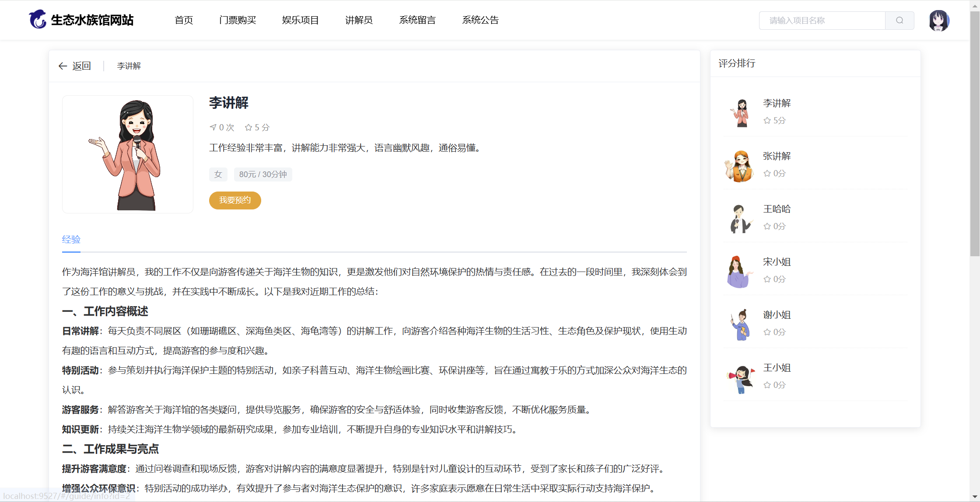Viewport: 980px width, 502px height.
Task: Click 谢小姐's avatar in the ranking list
Action: pos(740,324)
